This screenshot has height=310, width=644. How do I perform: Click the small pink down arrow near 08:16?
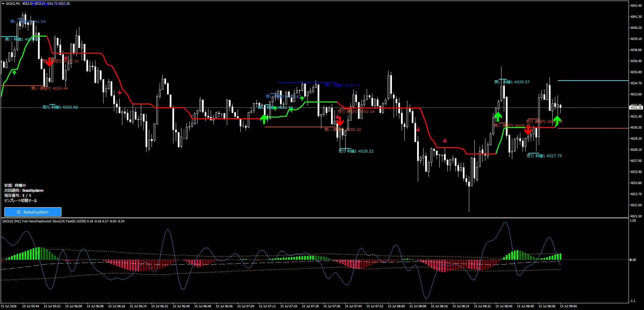click(x=445, y=140)
